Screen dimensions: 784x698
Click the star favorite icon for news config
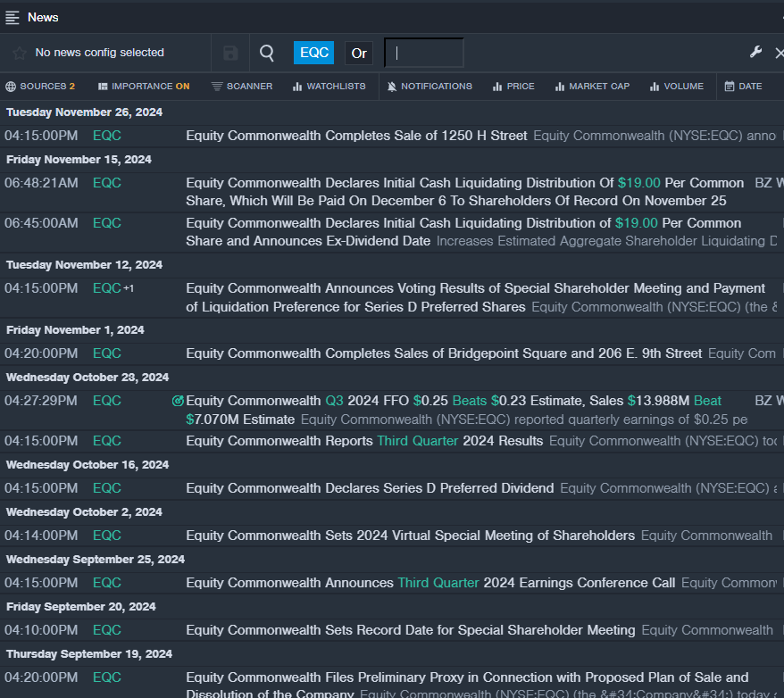point(19,53)
